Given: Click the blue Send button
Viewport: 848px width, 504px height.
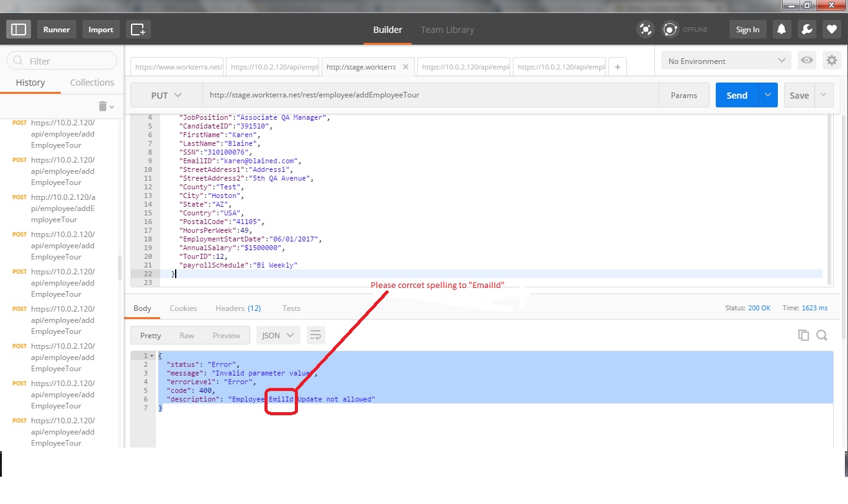Looking at the screenshot, I should [x=737, y=96].
